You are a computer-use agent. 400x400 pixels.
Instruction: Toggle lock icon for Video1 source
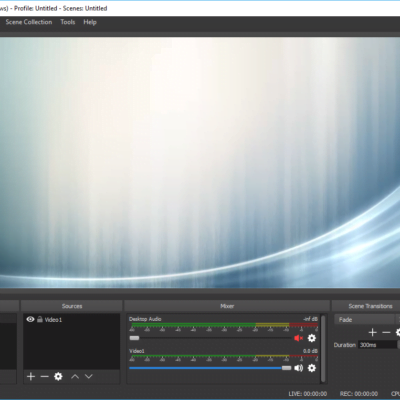[40, 319]
